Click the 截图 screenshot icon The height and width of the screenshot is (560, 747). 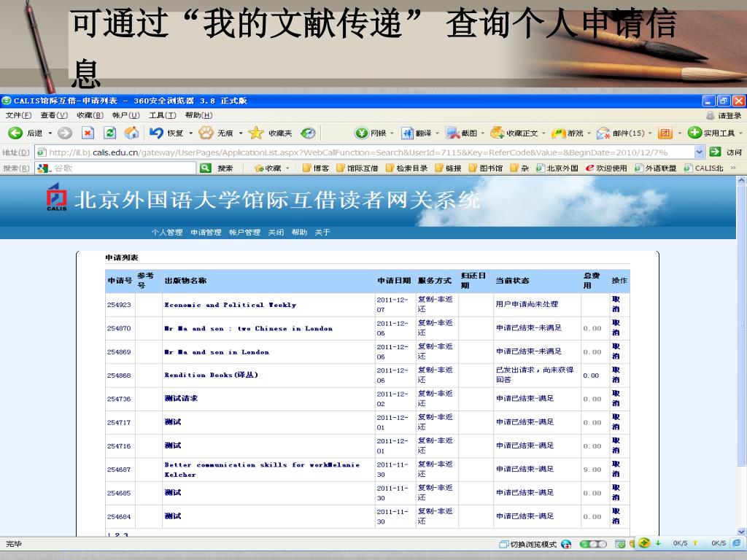coord(452,133)
